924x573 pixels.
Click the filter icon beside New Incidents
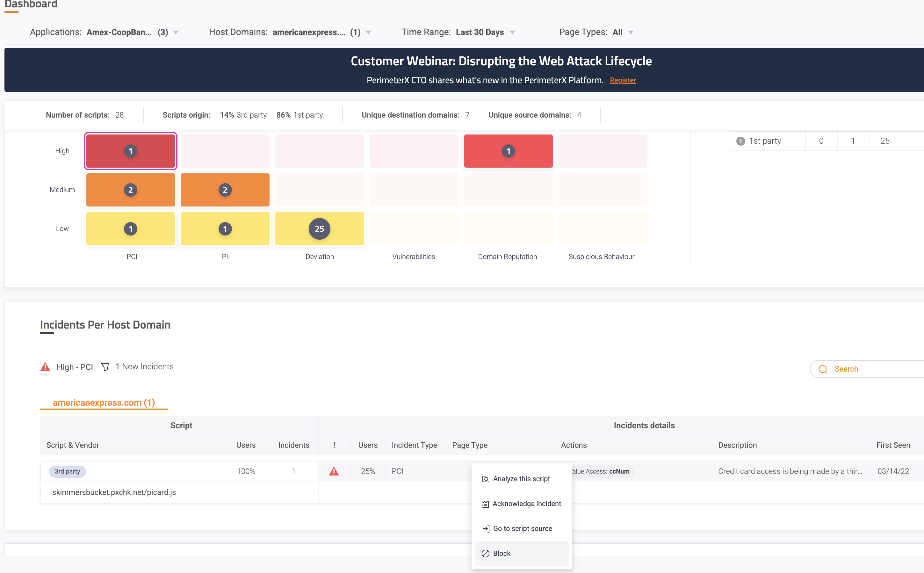click(x=105, y=367)
